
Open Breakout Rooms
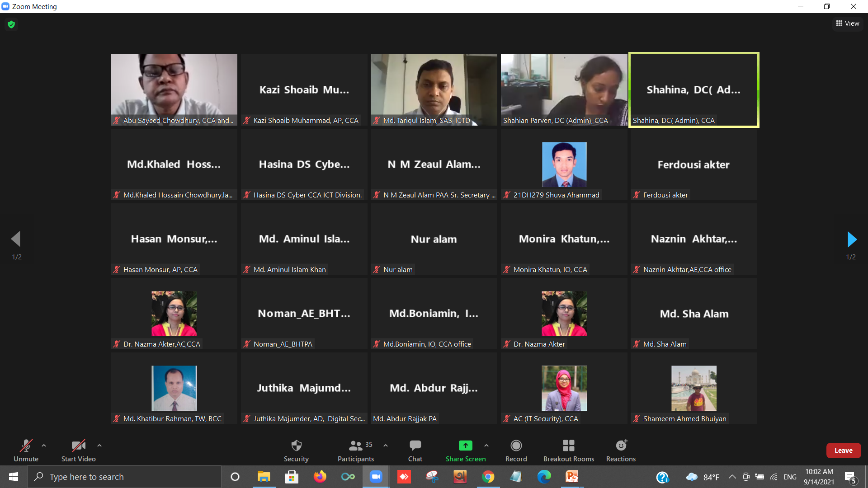coord(569,450)
